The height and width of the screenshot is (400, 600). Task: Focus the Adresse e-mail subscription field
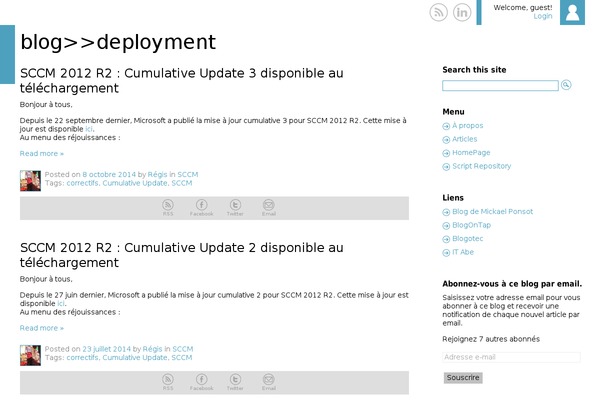click(x=512, y=357)
